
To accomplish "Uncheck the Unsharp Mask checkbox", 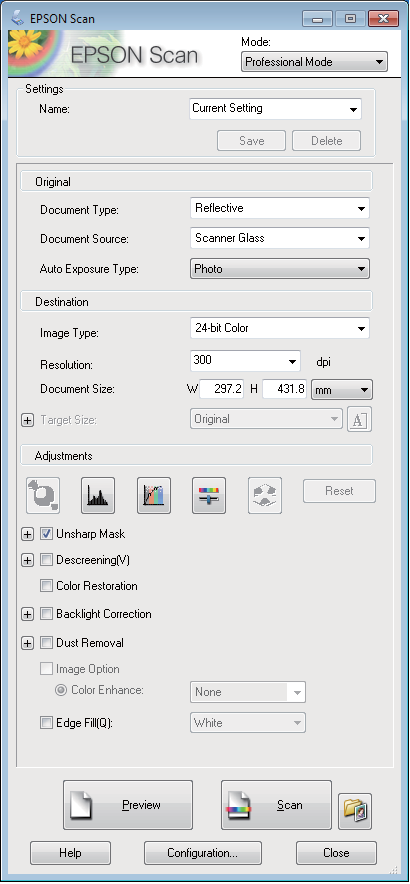I will 46,533.
